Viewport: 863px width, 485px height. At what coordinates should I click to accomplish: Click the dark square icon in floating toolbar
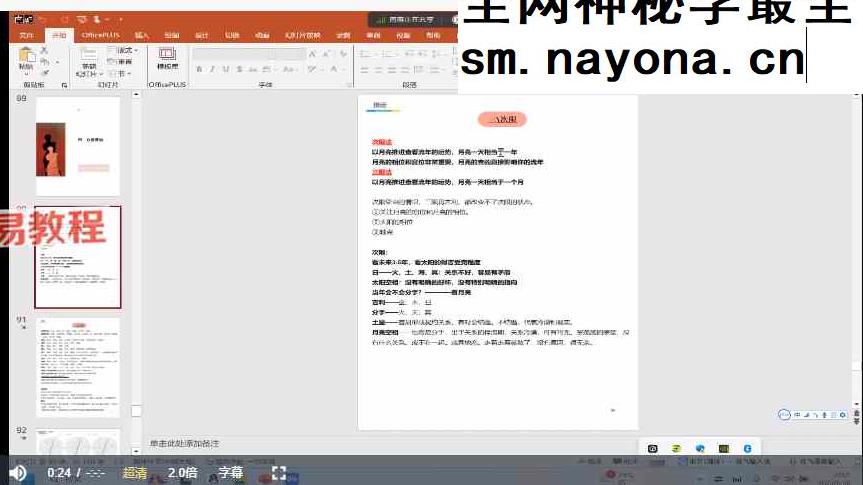(724, 449)
